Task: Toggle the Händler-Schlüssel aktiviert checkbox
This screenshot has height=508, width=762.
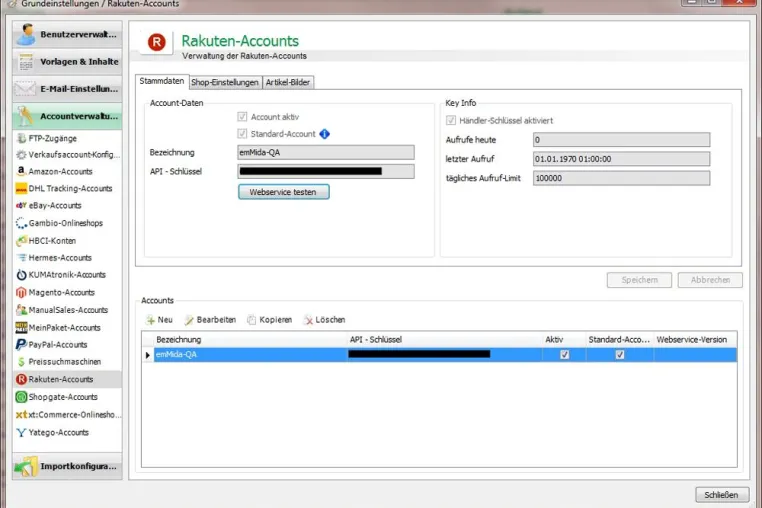Action: click(451, 121)
